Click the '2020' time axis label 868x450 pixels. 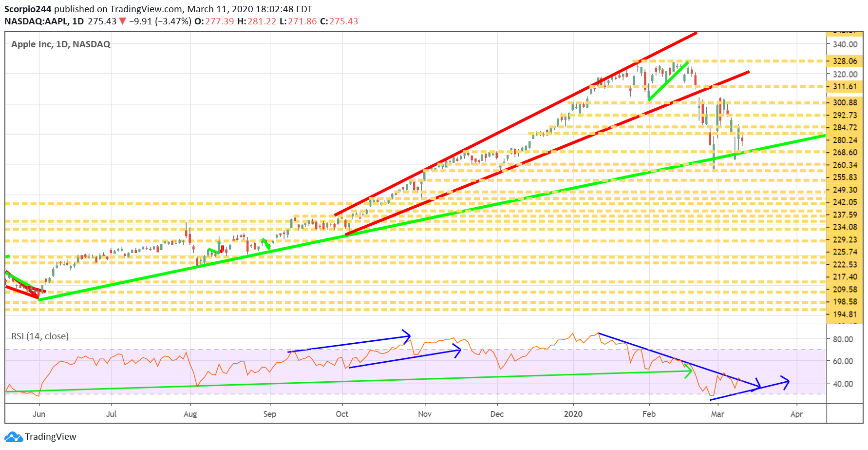tap(573, 414)
